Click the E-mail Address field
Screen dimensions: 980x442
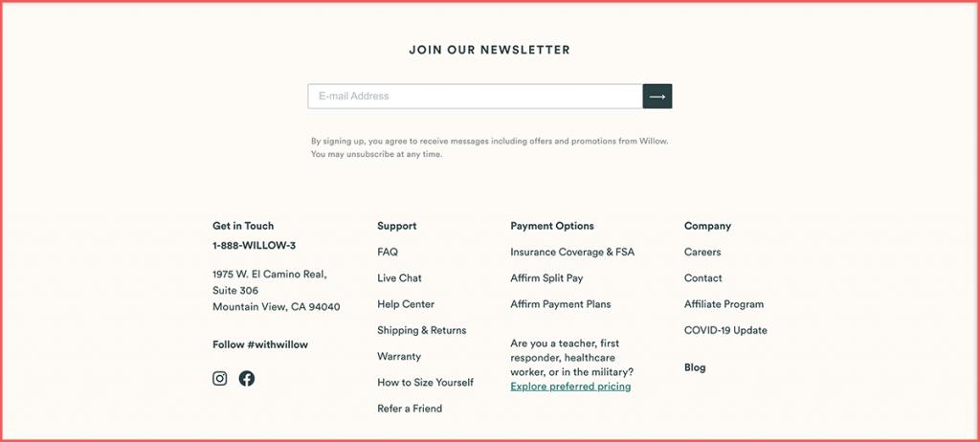coord(475,97)
